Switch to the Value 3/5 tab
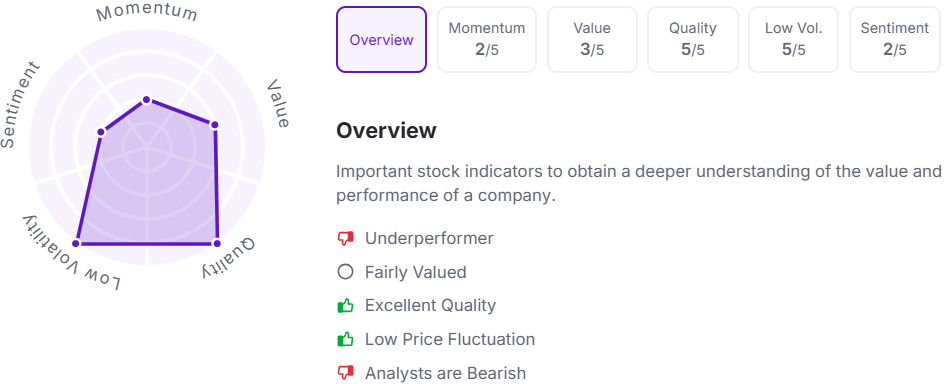951x384 pixels. 592,39
